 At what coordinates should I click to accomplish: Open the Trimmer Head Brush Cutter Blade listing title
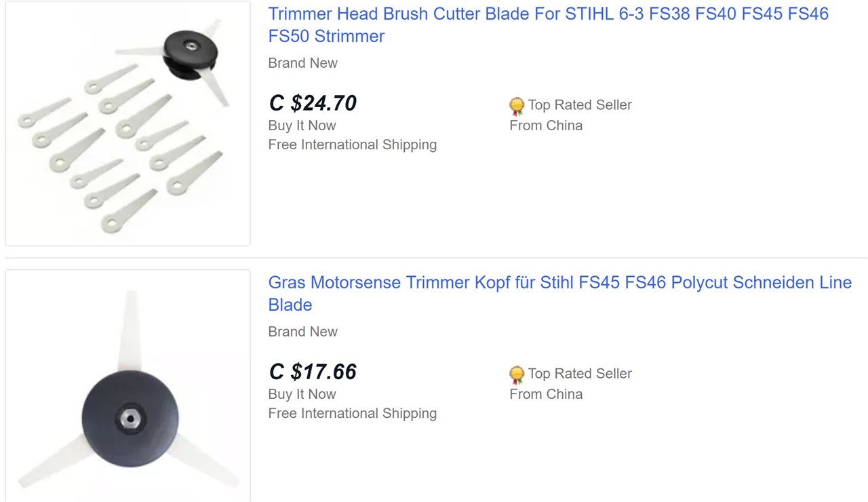click(x=548, y=25)
